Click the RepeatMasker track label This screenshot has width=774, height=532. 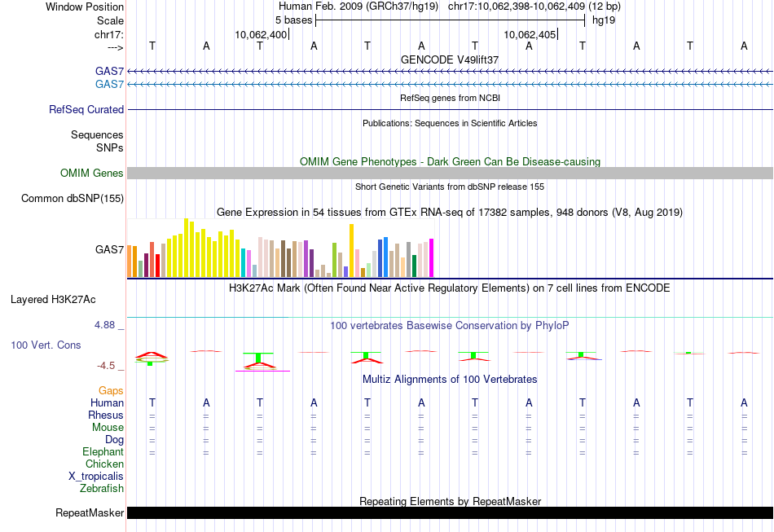pyautogui.click(x=90, y=512)
